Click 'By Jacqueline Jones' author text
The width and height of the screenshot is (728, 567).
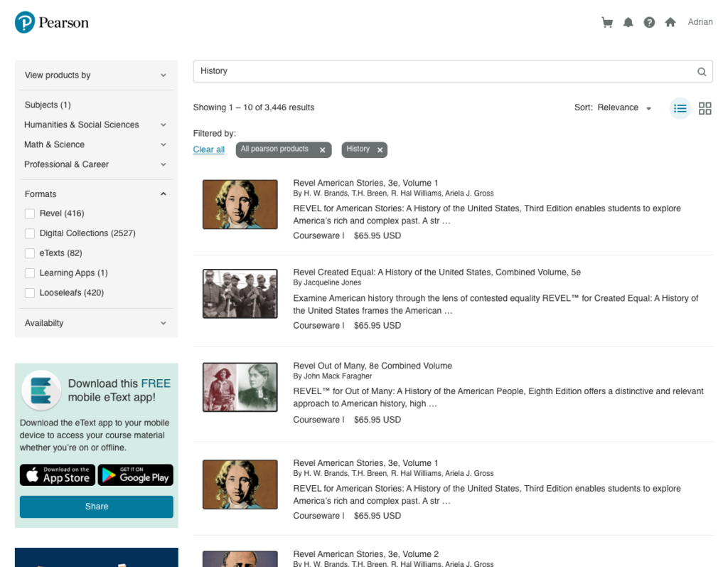coord(327,282)
